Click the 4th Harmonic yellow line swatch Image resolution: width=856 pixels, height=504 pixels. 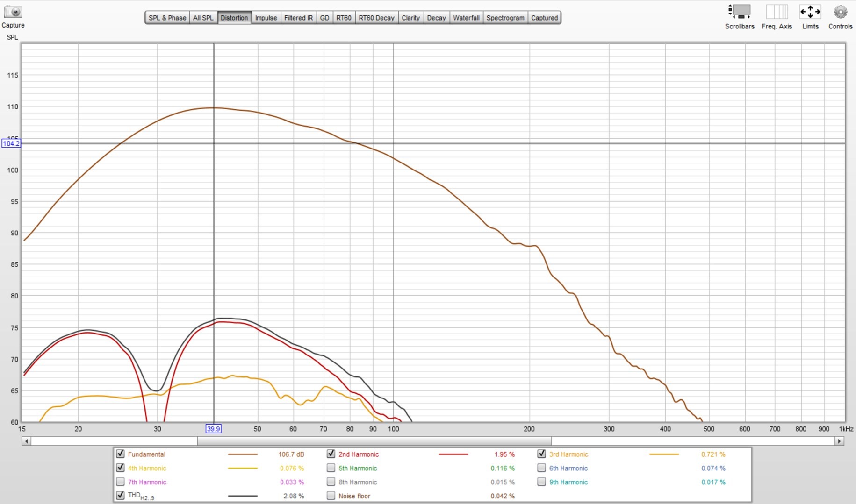(x=243, y=468)
